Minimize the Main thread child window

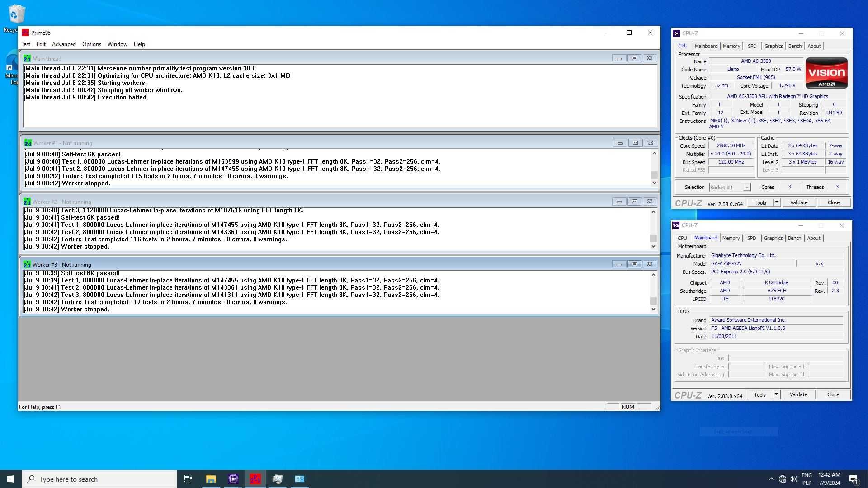[619, 58]
